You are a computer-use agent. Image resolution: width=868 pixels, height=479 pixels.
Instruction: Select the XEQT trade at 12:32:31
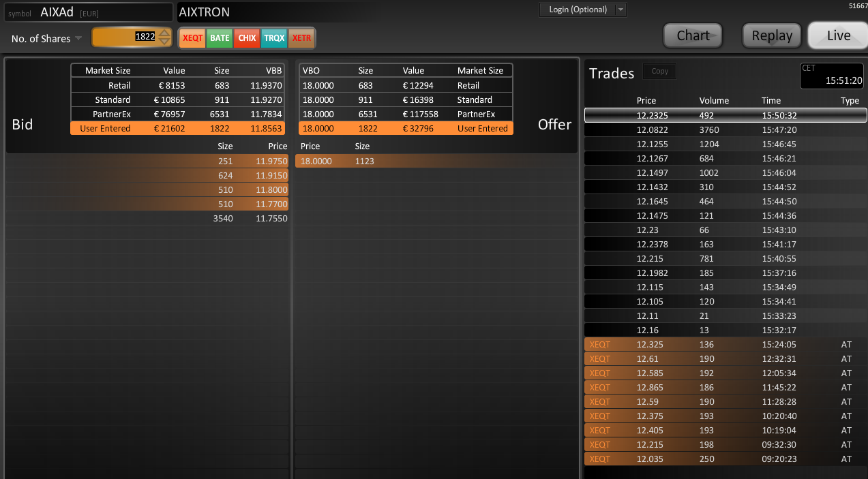[725, 358]
